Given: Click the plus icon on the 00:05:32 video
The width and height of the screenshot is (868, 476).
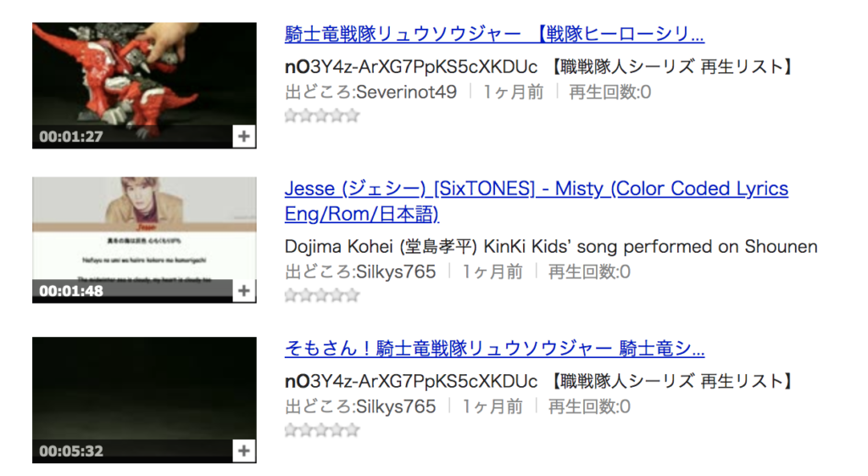Looking at the screenshot, I should pos(243,451).
